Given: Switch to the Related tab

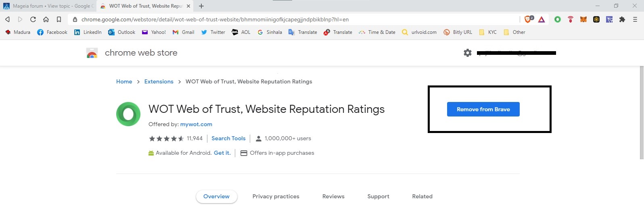Looking at the screenshot, I should [x=422, y=196].
